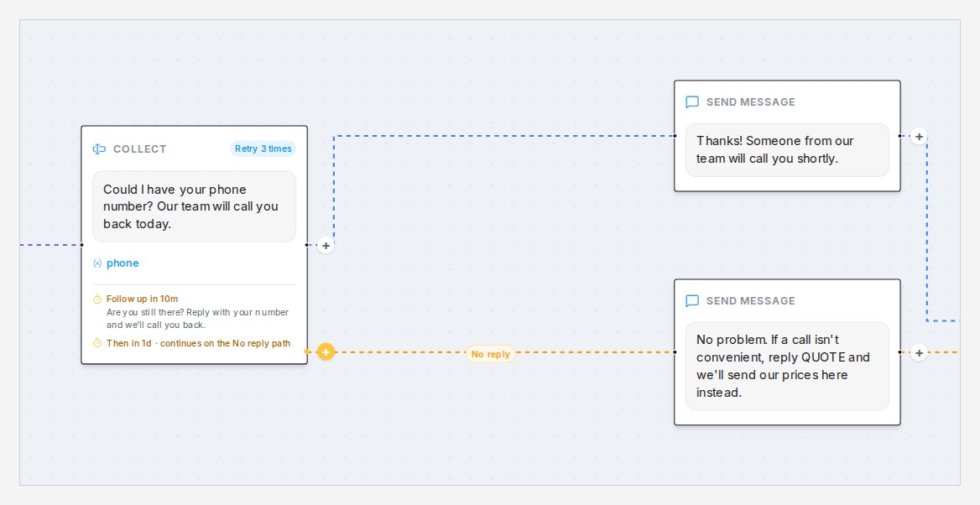Click the timer icon beside Follow up in 10m
This screenshot has width=980, height=505.
click(x=97, y=299)
